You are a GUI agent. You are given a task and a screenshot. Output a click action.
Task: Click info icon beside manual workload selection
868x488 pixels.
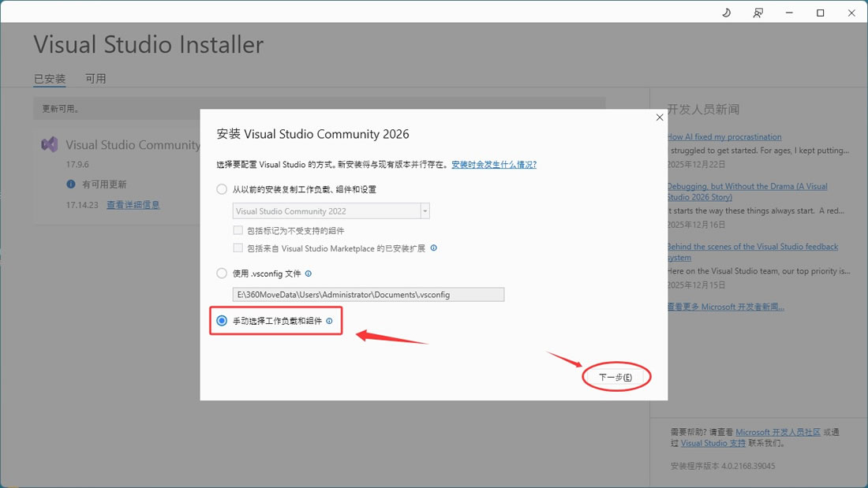click(329, 321)
